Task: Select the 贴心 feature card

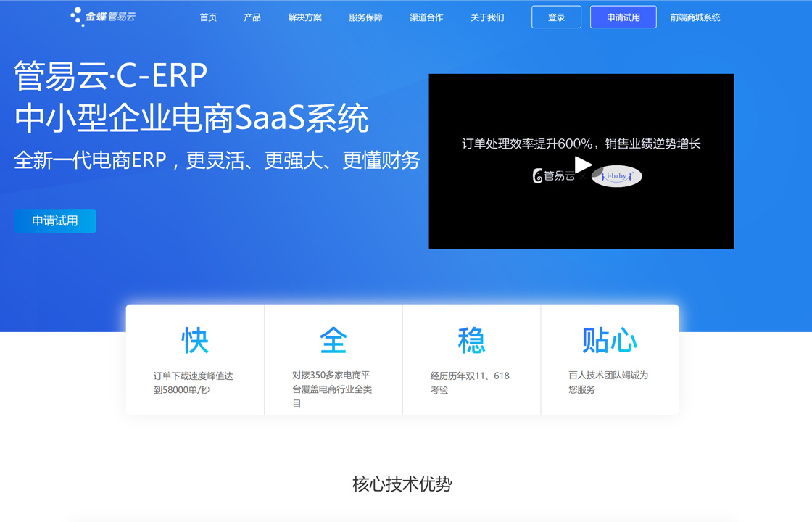Action: 610,360
